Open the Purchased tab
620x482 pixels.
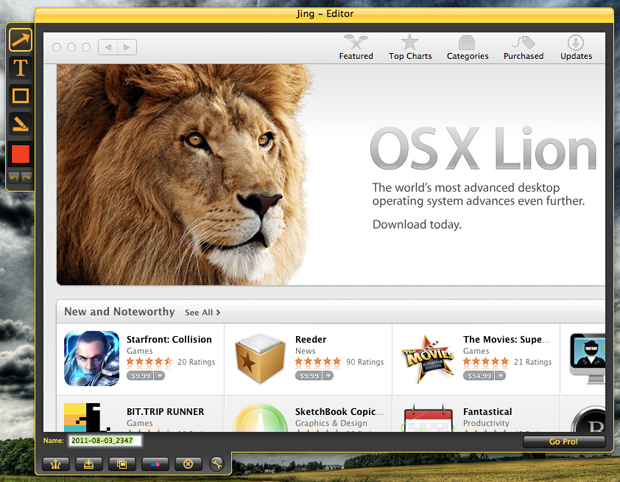[x=523, y=48]
